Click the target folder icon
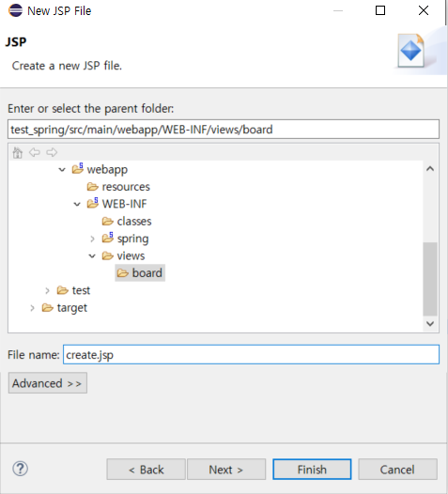448x494 pixels. [x=48, y=307]
